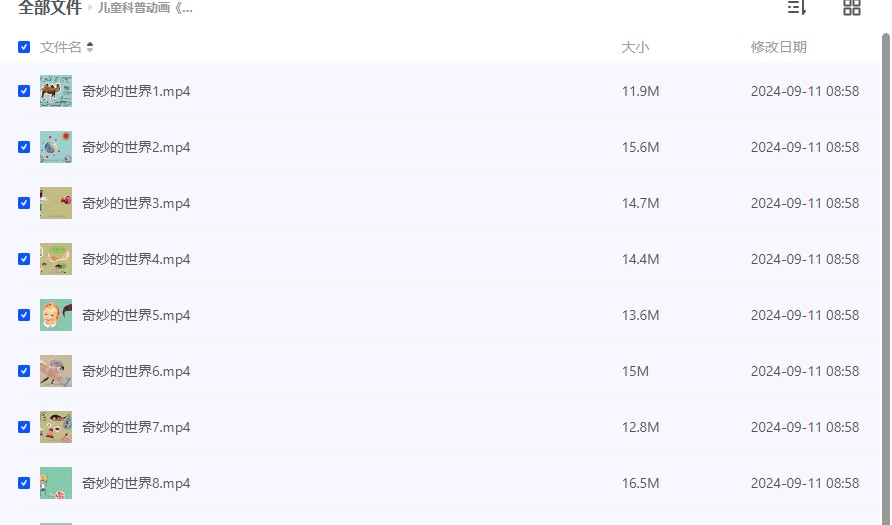Image resolution: width=892 pixels, height=525 pixels.
Task: Open the thumbnail of 奇妙的世界3.mp4
Action: tap(56, 203)
